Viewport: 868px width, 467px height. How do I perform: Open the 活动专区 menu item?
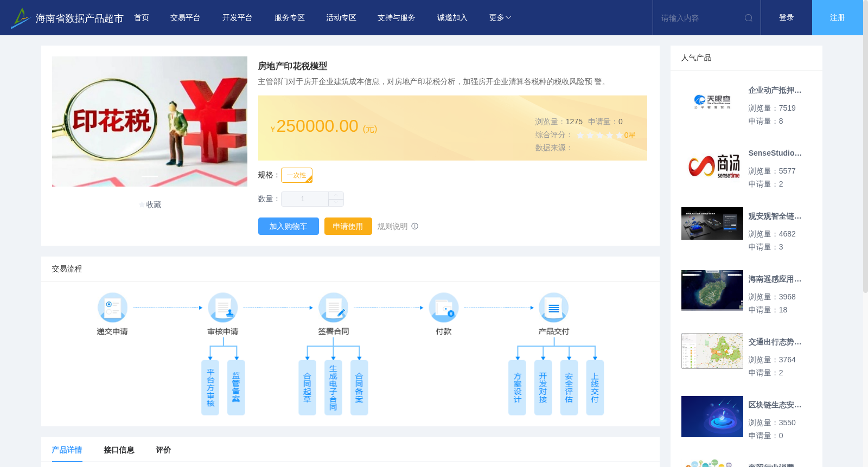click(341, 18)
